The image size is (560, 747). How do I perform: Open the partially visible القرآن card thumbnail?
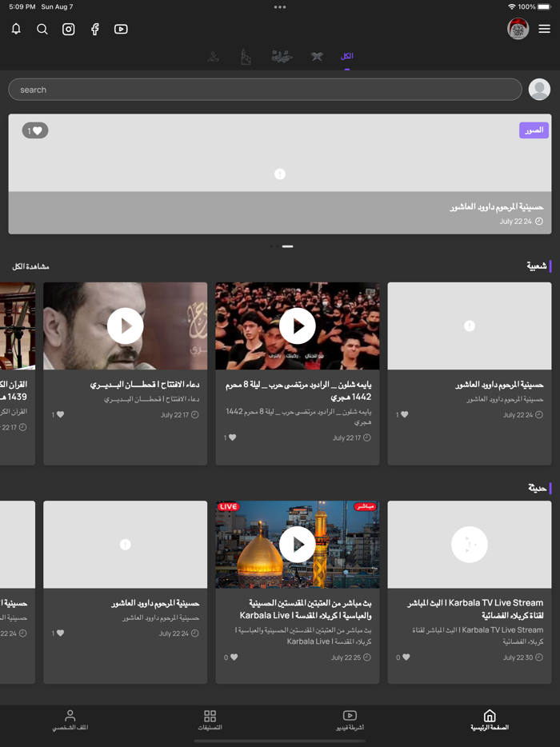click(x=18, y=326)
